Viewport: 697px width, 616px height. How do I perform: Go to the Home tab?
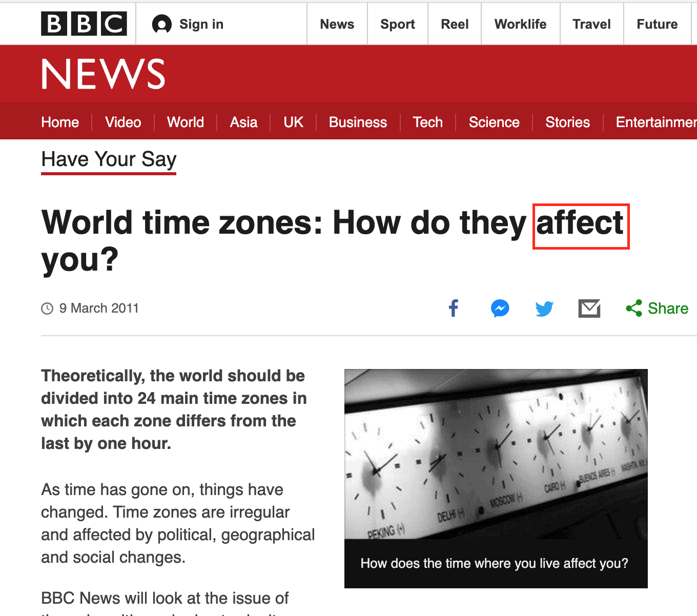pyautogui.click(x=60, y=122)
